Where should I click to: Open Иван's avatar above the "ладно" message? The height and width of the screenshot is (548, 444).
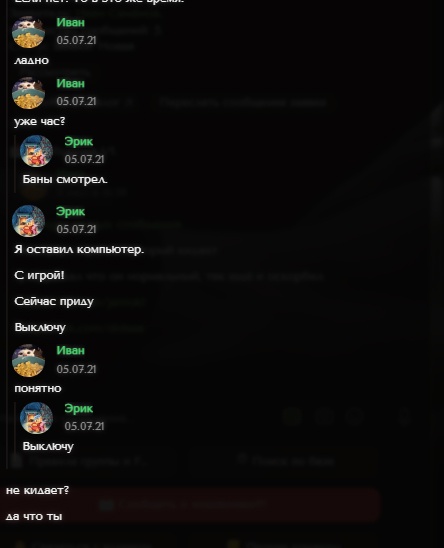[x=28, y=32]
